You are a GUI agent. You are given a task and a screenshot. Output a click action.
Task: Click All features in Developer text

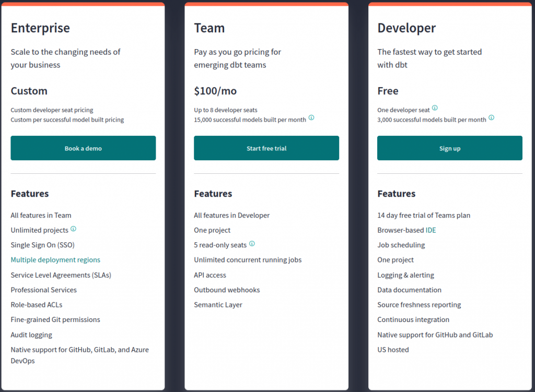tap(231, 216)
